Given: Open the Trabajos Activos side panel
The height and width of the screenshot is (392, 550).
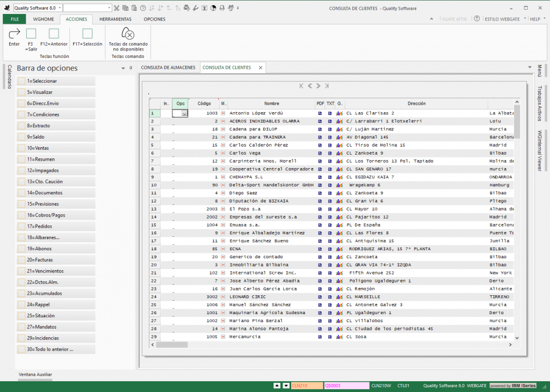Looking at the screenshot, I should [x=539, y=104].
